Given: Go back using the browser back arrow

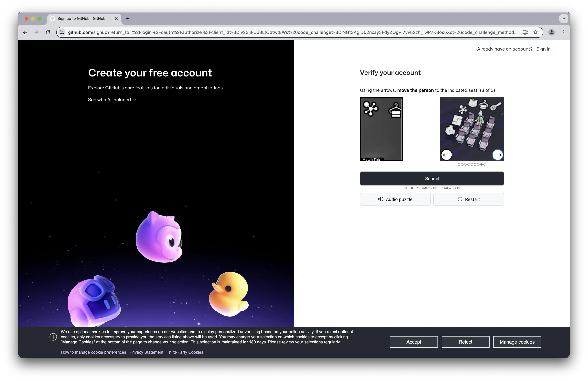Looking at the screenshot, I should (x=25, y=32).
